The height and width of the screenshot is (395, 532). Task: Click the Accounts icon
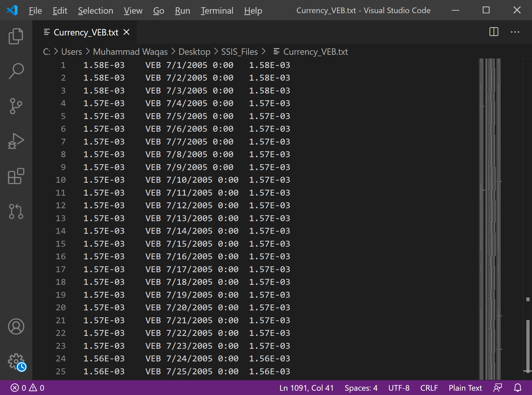(16, 326)
